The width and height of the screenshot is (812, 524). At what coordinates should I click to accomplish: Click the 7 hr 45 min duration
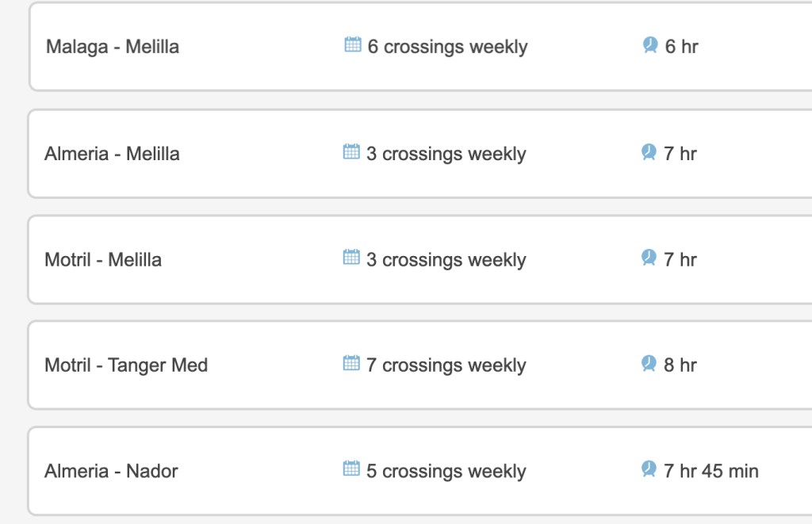711,472
